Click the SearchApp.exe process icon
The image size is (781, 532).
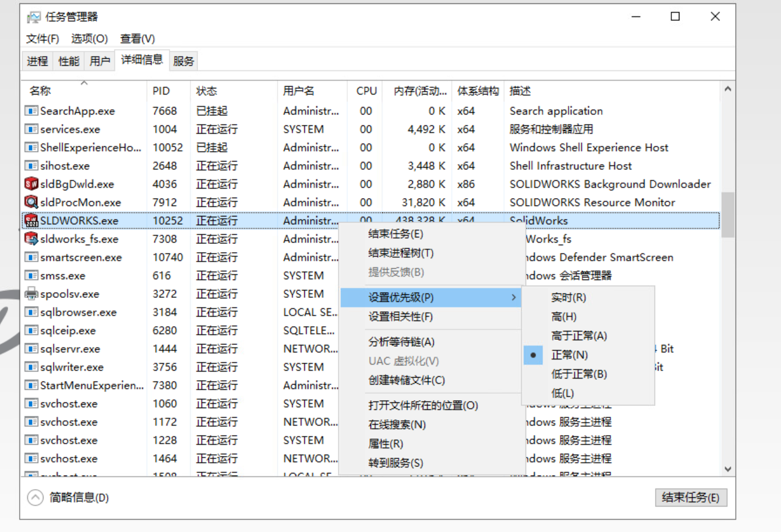click(x=31, y=111)
